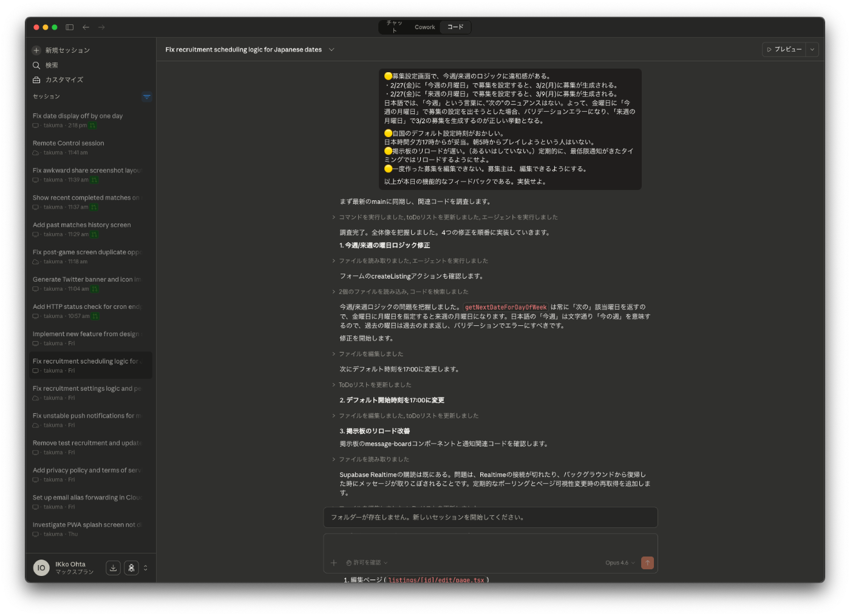The height and width of the screenshot is (616, 850).
Task: Click the git icon on Add HTTP status check session
Action: pos(95,316)
